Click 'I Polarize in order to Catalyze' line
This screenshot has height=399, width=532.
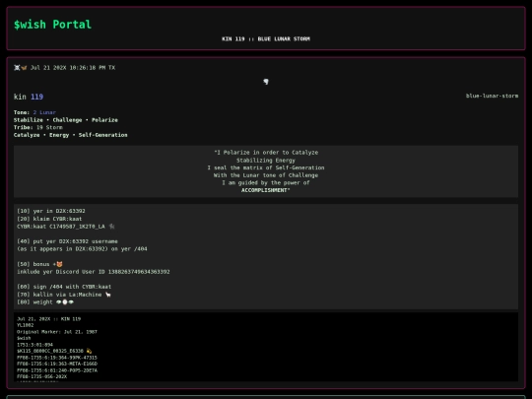pyautogui.click(x=266, y=153)
